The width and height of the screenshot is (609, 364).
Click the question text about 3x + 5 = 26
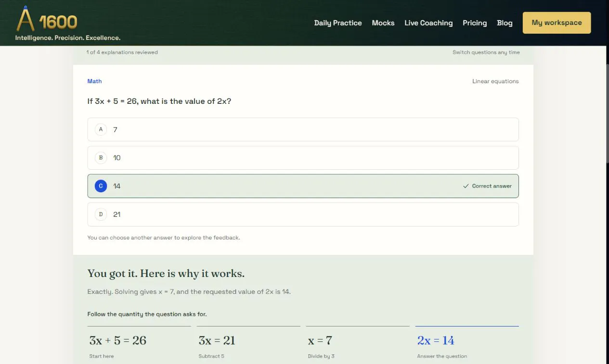coord(159,101)
